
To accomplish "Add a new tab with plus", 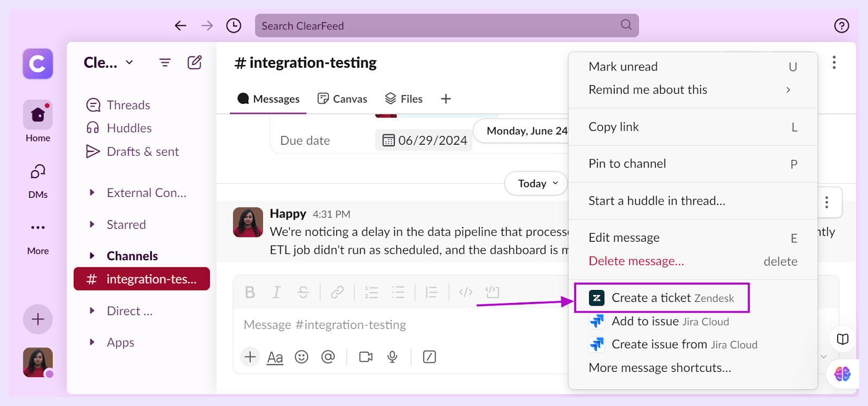I will 446,99.
